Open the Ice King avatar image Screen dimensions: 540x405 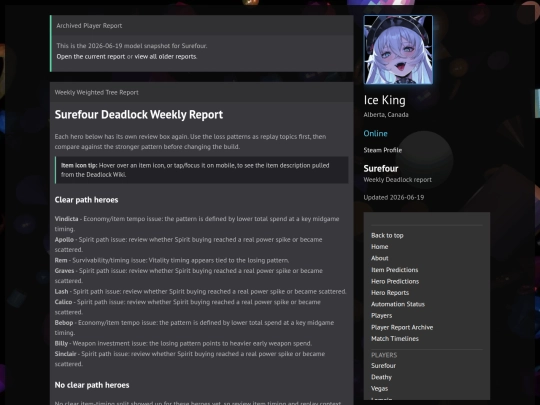coord(398,50)
